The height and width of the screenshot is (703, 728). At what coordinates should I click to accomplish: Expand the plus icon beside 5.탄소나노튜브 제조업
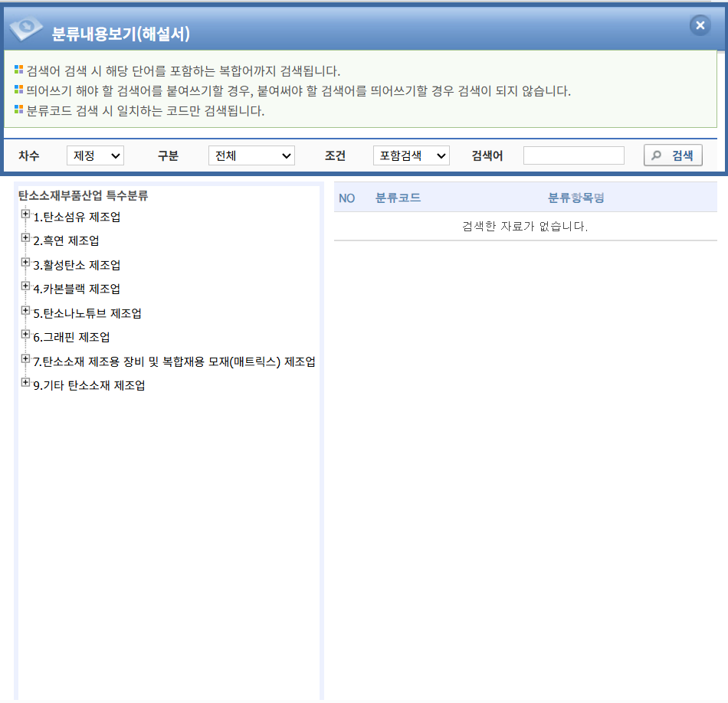tap(25, 311)
